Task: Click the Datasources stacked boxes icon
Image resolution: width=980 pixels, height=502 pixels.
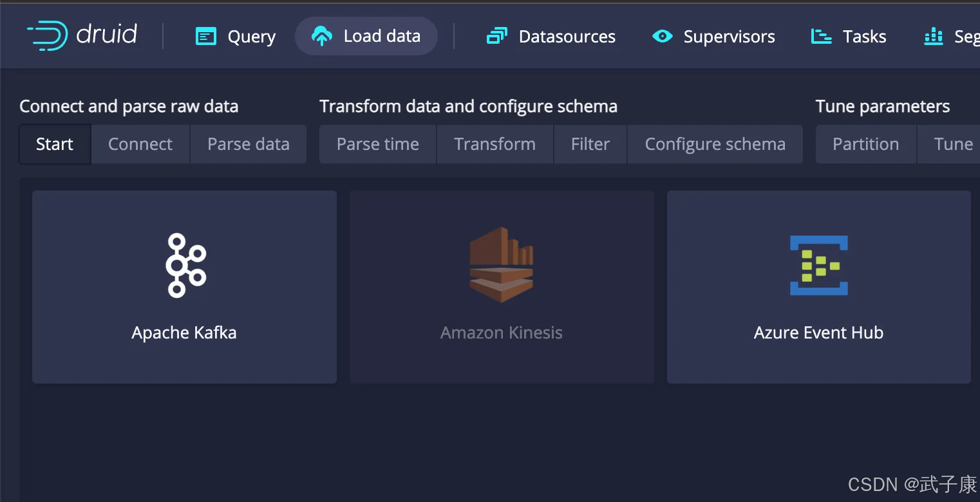Action: coord(497,37)
